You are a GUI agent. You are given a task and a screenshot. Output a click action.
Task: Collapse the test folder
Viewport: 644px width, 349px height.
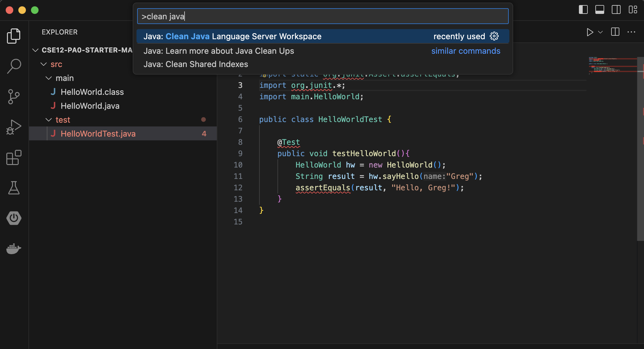49,120
